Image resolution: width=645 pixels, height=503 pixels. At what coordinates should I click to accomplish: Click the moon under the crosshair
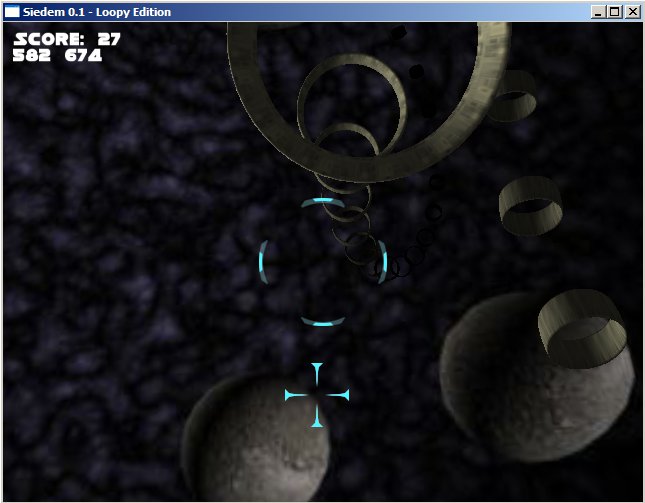tap(256, 437)
